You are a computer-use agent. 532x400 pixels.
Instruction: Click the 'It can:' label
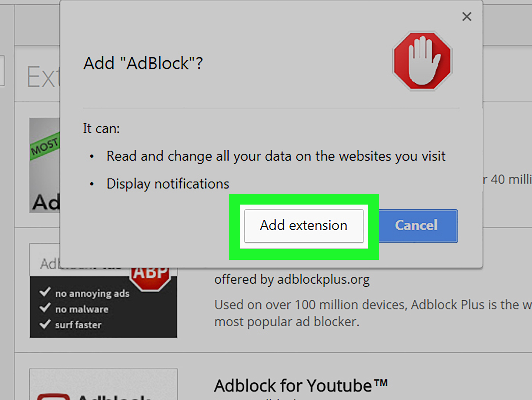tap(101, 128)
